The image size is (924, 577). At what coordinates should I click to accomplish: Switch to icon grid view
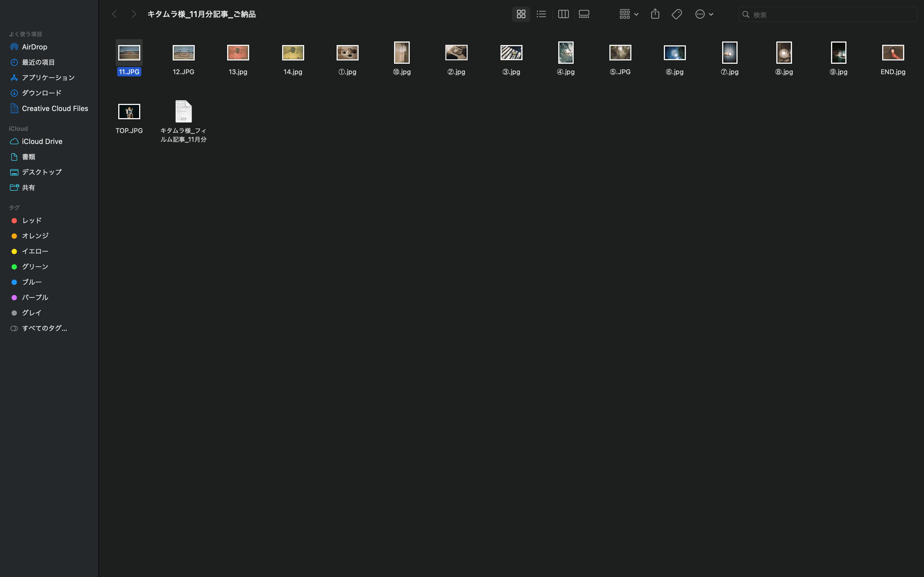(x=521, y=14)
